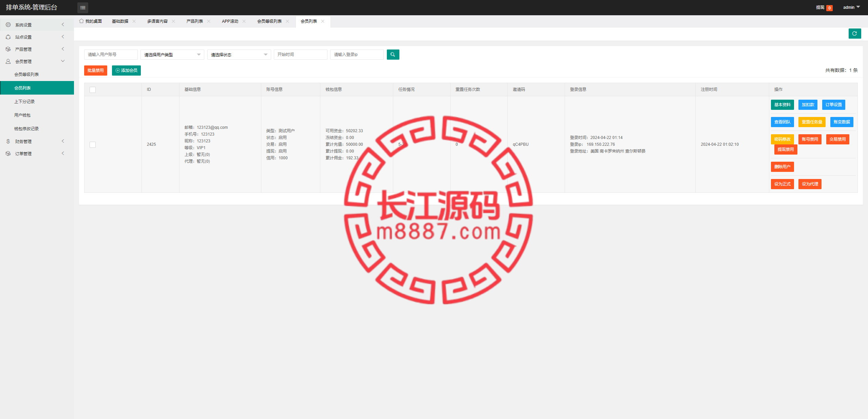Click the email 123123@qq.com
The height and width of the screenshot is (419, 868).
click(212, 127)
